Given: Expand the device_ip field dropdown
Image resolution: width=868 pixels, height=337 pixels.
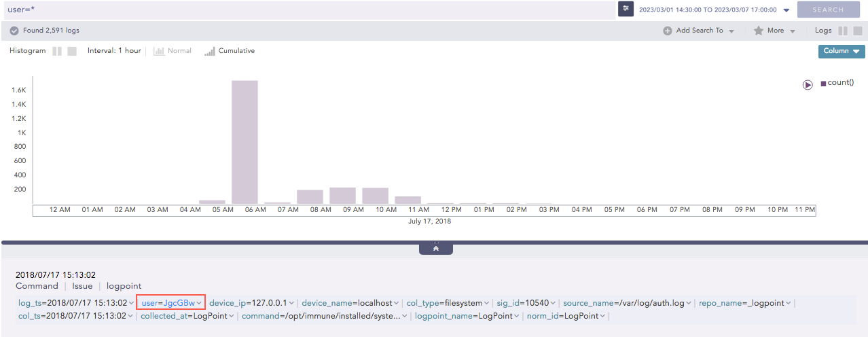Looking at the screenshot, I should (x=291, y=303).
